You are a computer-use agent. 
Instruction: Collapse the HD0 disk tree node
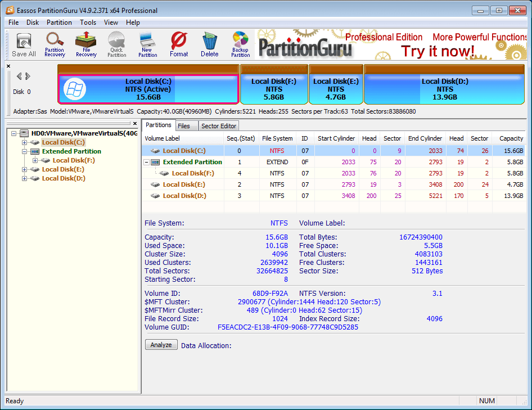pyautogui.click(x=14, y=133)
